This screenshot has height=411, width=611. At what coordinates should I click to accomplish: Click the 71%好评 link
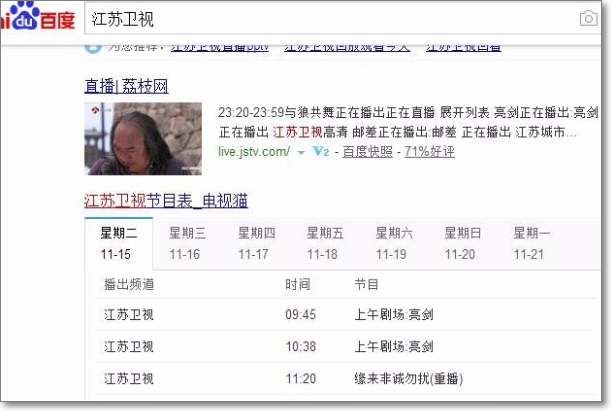click(429, 152)
